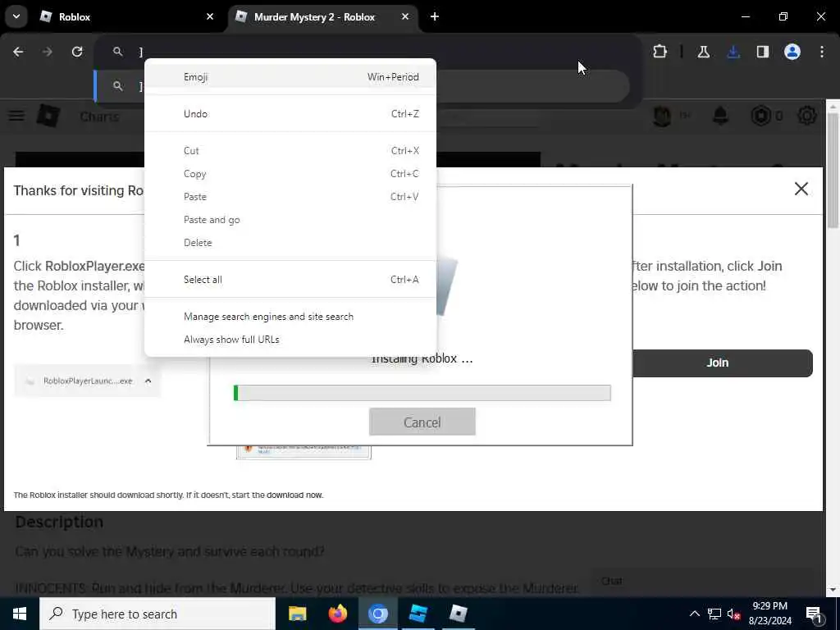Click the installing Roblox progress bar
Viewport: 840px width, 630px height.
tap(422, 393)
